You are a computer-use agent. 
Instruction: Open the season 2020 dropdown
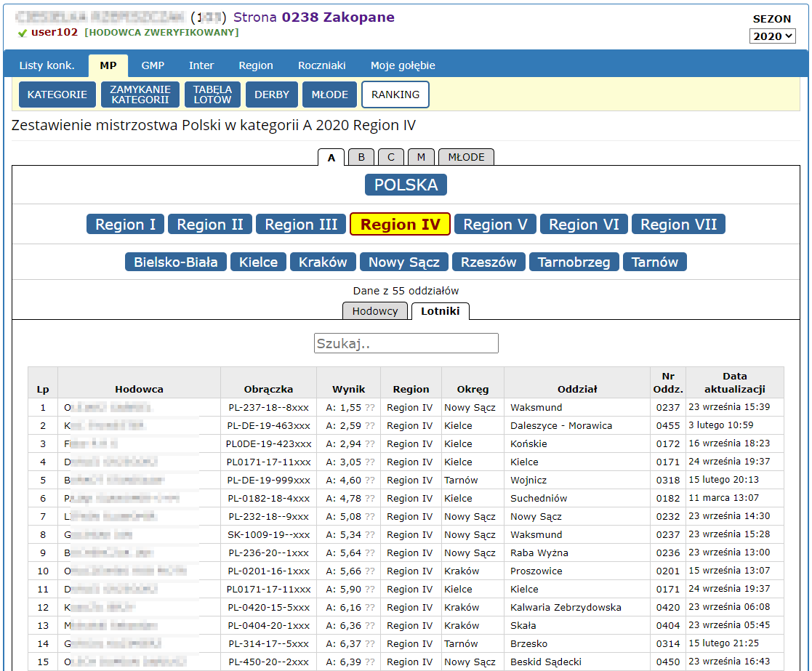[772, 36]
